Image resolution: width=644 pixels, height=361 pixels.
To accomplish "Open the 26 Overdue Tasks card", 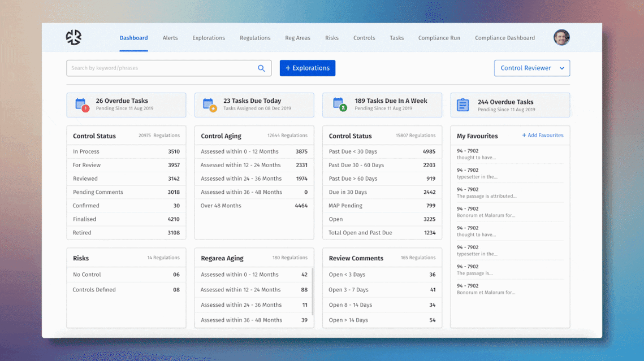I will point(126,105).
